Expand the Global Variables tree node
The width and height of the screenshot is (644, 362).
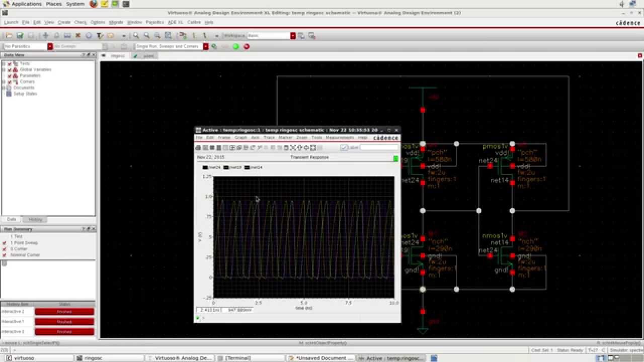[x=4, y=70]
